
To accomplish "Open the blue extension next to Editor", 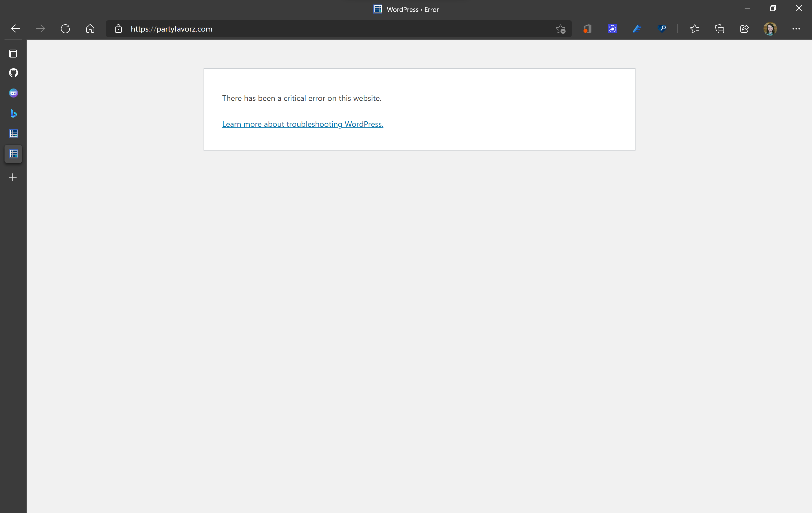I will [612, 29].
